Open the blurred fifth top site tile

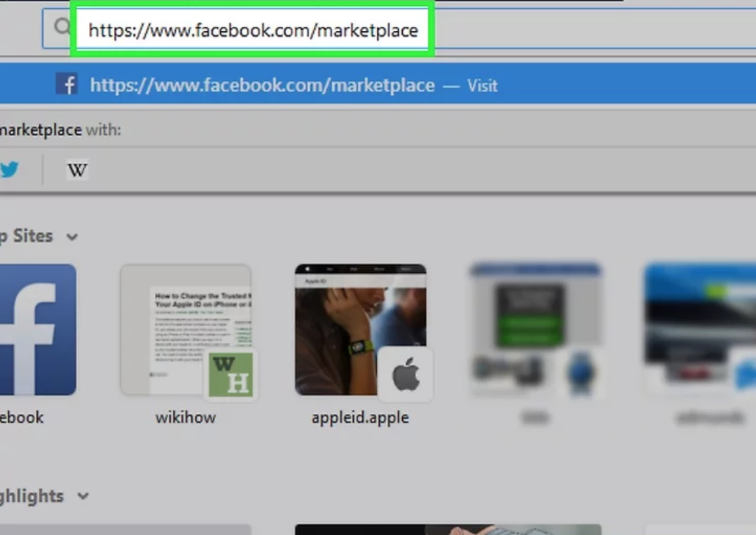[701, 330]
